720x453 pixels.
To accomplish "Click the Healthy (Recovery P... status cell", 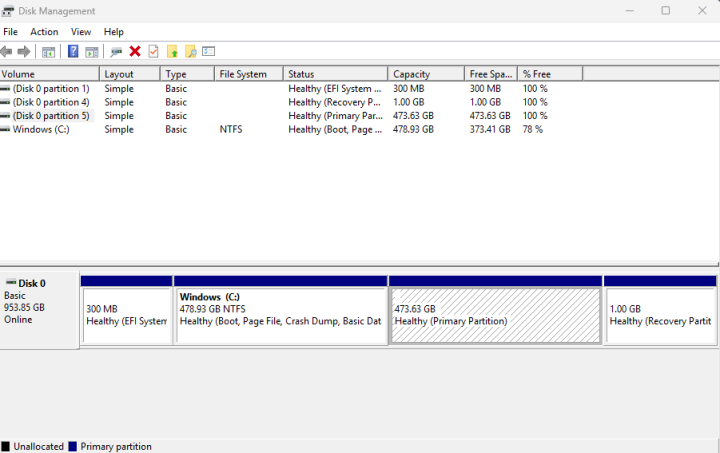I will 334,102.
